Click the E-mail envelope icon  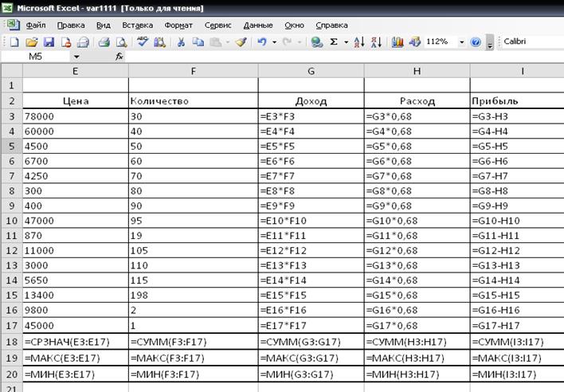83,42
